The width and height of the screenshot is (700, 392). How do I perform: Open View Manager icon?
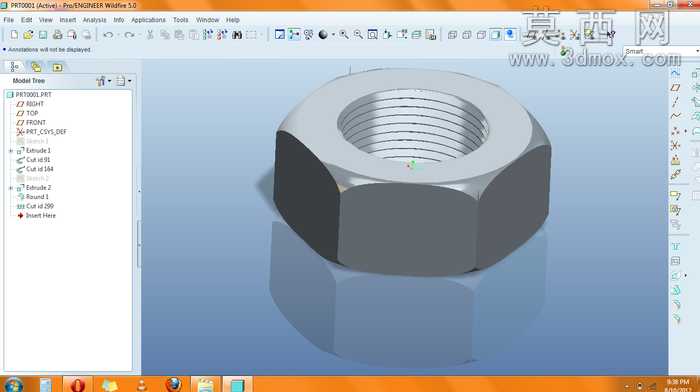pos(430,34)
